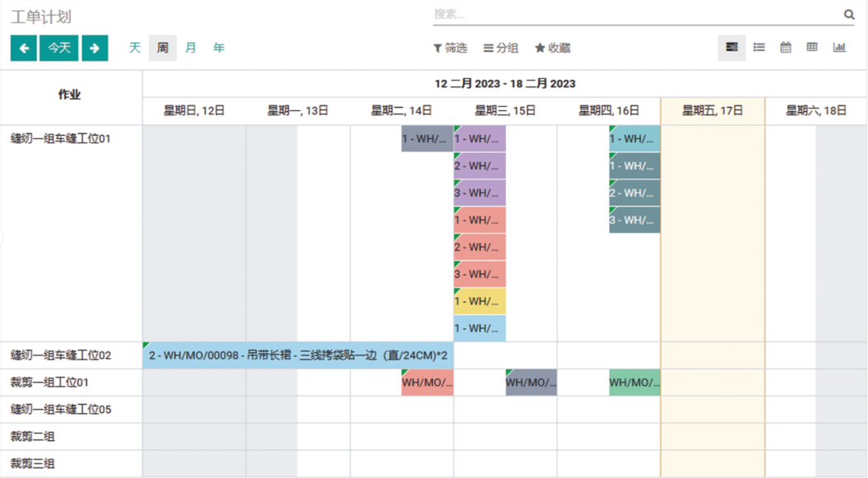Open the WH/MO/00098 吊带长裙 work order bar
Image resolution: width=868 pixels, height=478 pixels.
click(298, 355)
